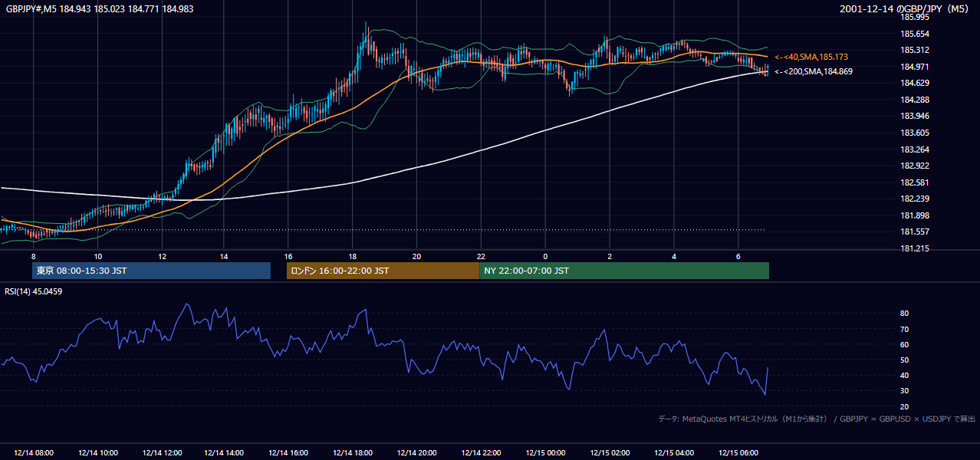The image size is (980, 460).
Task: Click the ロンドン 16:00-22:00 JST session bar
Action: click(x=383, y=271)
